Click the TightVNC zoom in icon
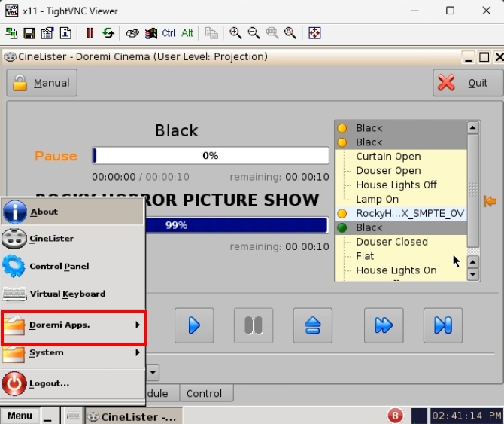Screen dimensions: 504x424 [236, 33]
